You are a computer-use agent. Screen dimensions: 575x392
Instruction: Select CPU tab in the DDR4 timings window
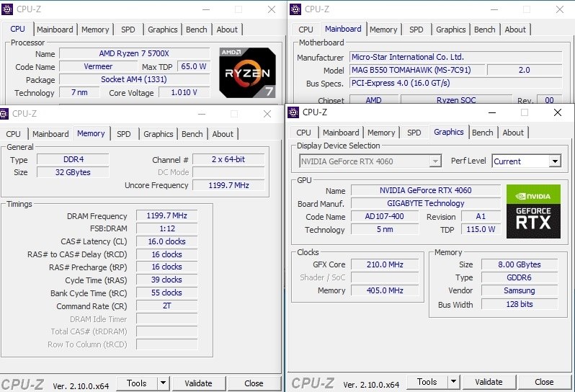click(13, 134)
